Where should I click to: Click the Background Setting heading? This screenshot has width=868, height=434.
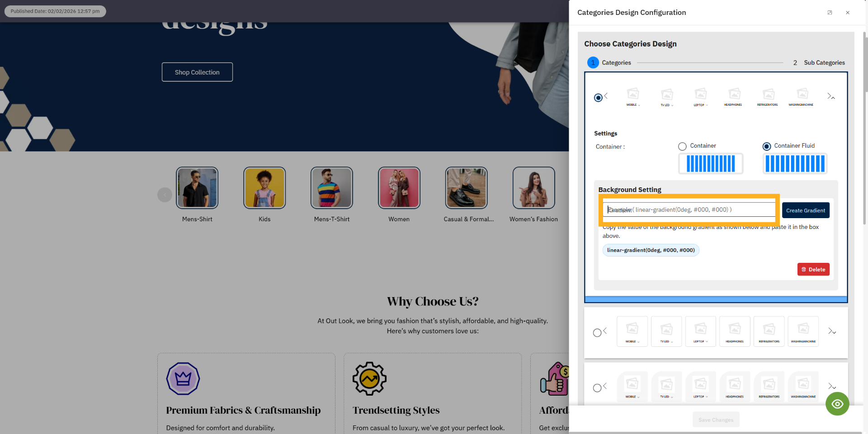click(x=630, y=190)
